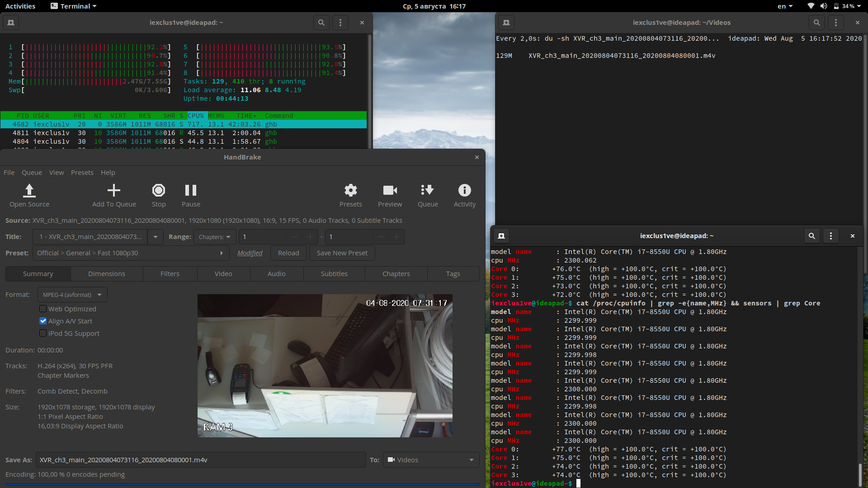Open menu of the sensors terminal
The height and width of the screenshot is (488, 868).
[831, 236]
